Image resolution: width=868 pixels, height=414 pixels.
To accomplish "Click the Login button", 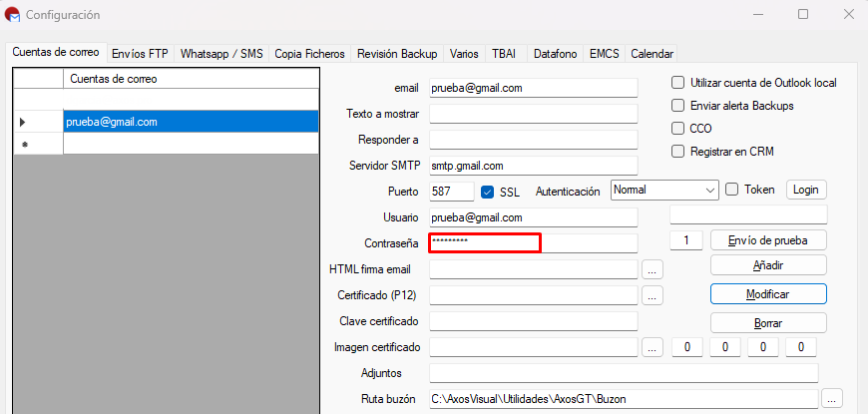I will click(806, 190).
